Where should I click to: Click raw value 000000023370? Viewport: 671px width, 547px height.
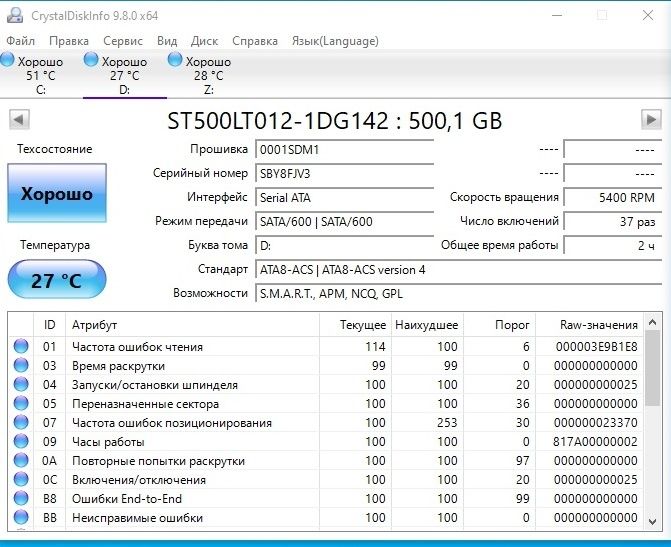coord(596,422)
